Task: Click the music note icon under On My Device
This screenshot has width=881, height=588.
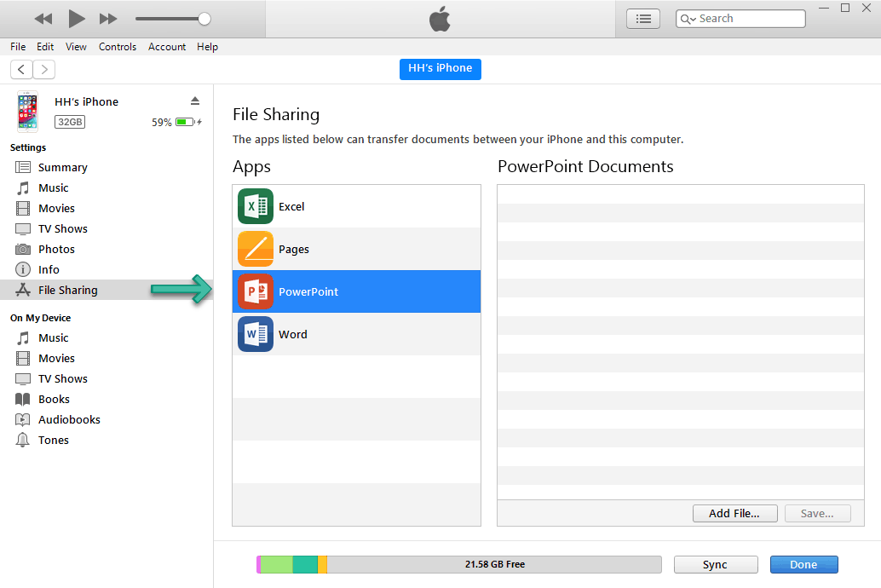Action: coord(23,337)
